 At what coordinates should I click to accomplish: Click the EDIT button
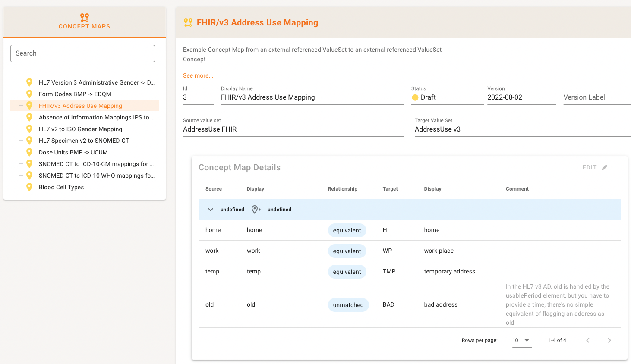point(590,167)
